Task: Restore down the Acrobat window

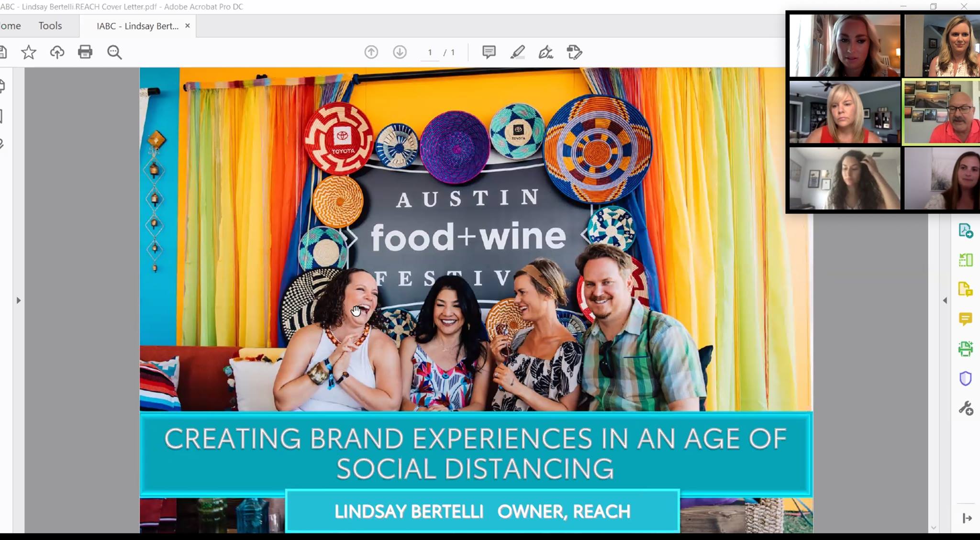Action: [934, 6]
